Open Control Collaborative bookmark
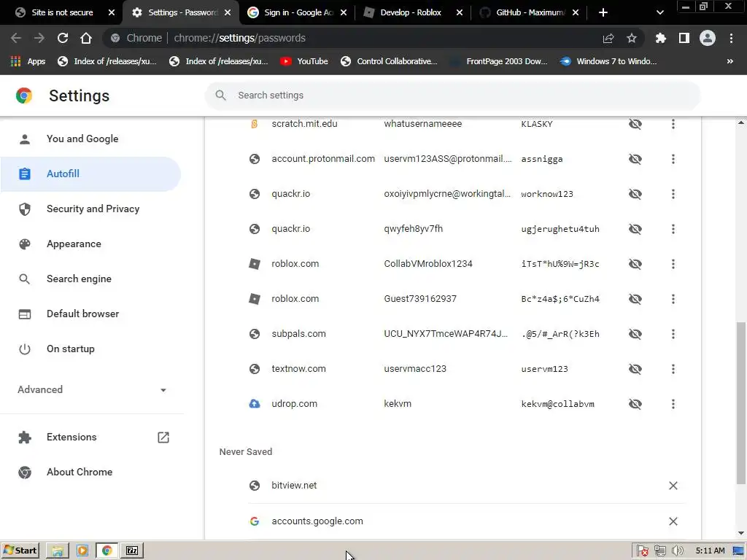The width and height of the screenshot is (747, 560). pos(389,61)
